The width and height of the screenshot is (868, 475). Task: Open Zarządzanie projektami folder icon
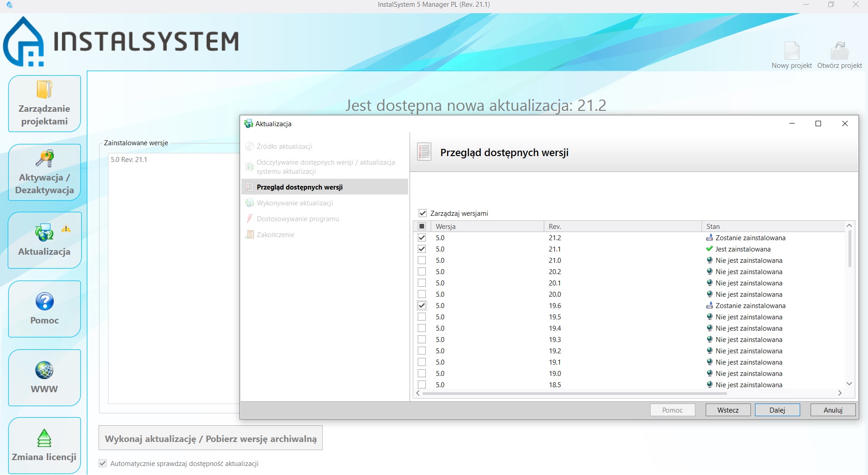pyautogui.click(x=44, y=89)
